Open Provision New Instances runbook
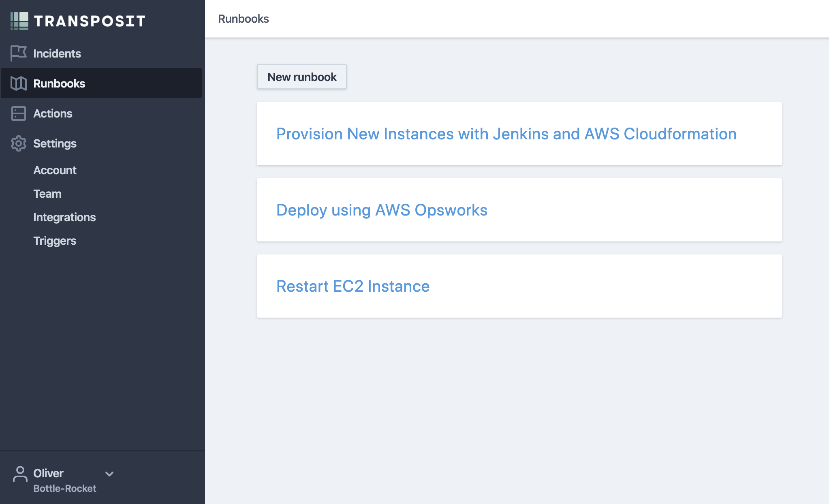This screenshot has height=504, width=829. 506,134
